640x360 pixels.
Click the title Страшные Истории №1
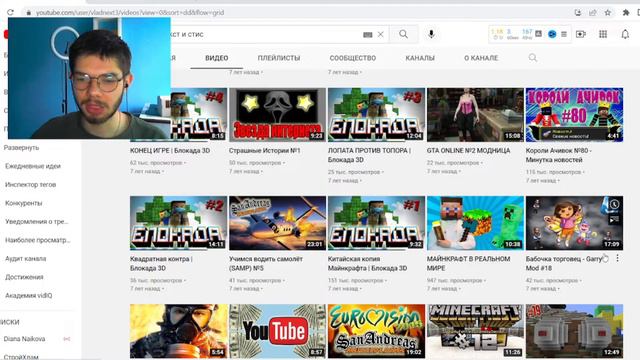click(264, 151)
